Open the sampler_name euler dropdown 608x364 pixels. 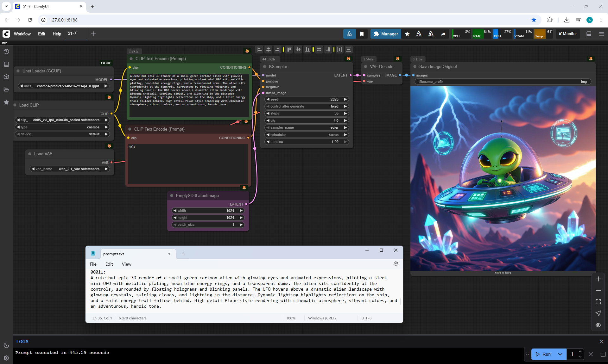click(307, 127)
